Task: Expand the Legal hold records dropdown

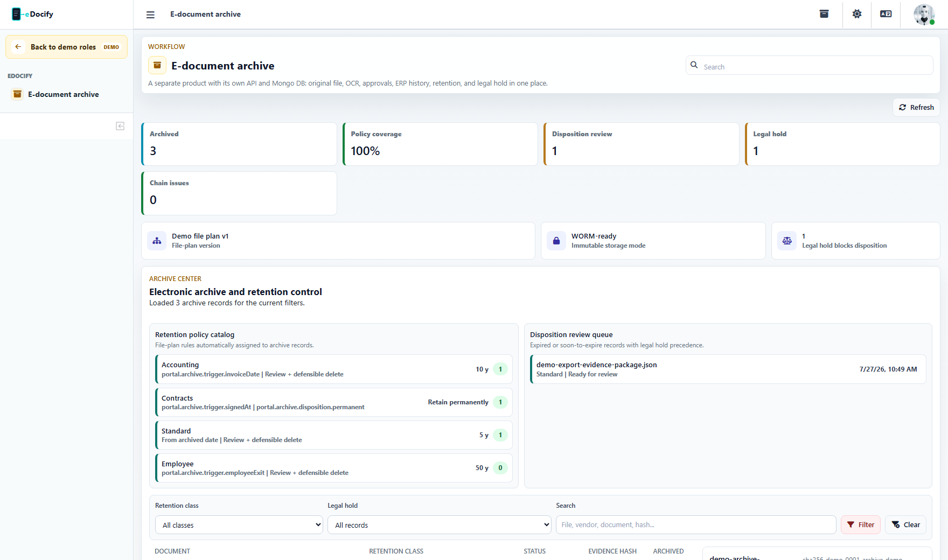Action: pos(440,525)
